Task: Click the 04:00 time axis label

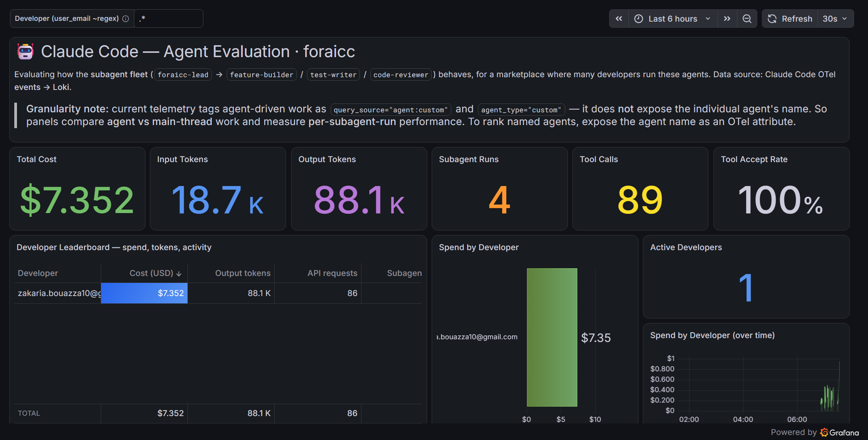Action: (x=743, y=419)
